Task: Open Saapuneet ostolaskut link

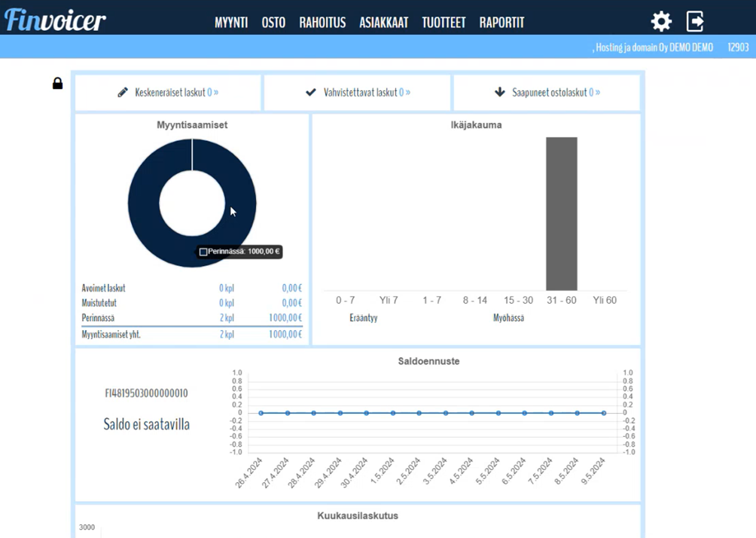Action: (x=556, y=93)
